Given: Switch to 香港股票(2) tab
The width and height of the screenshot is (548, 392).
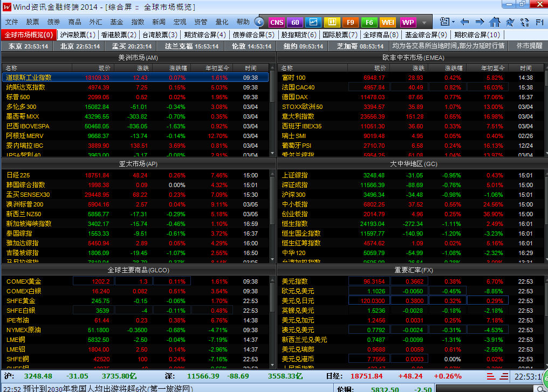Looking at the screenshot, I should 119,35.
